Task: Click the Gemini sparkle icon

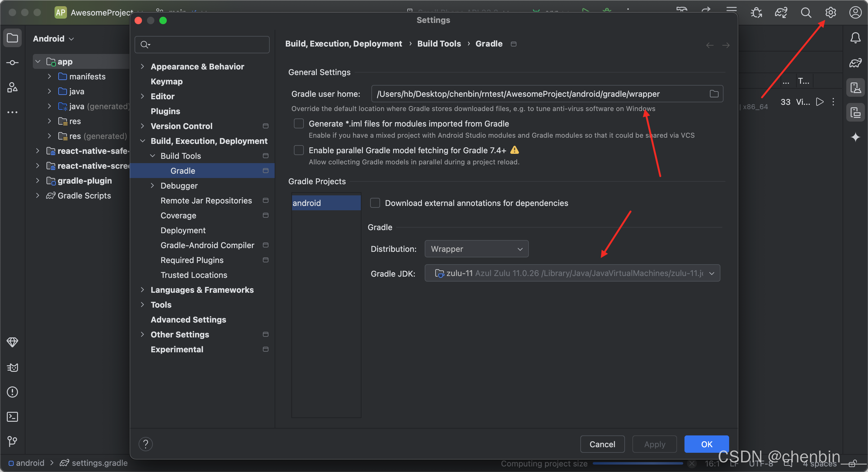Action: 855,137
